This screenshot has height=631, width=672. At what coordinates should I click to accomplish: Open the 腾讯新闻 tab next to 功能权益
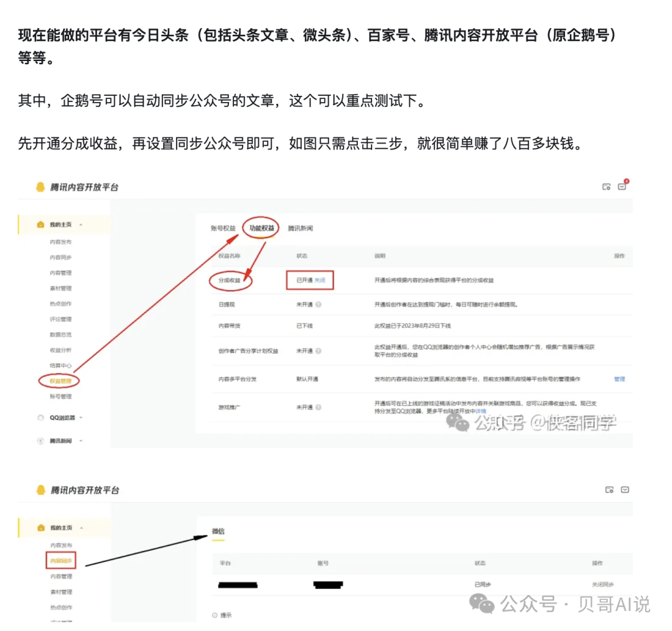300,228
